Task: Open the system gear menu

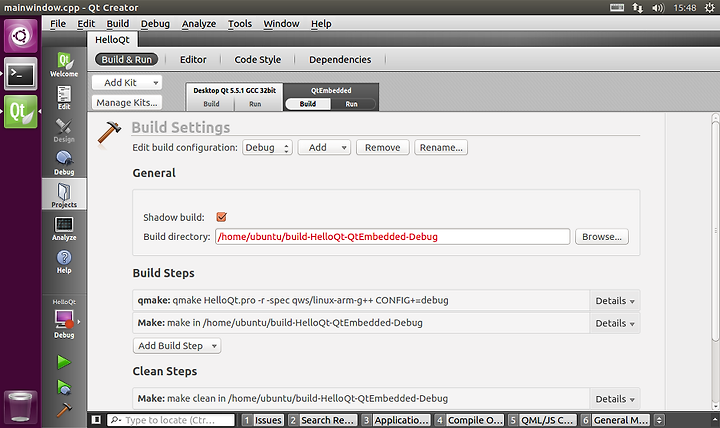Action: 709,7
